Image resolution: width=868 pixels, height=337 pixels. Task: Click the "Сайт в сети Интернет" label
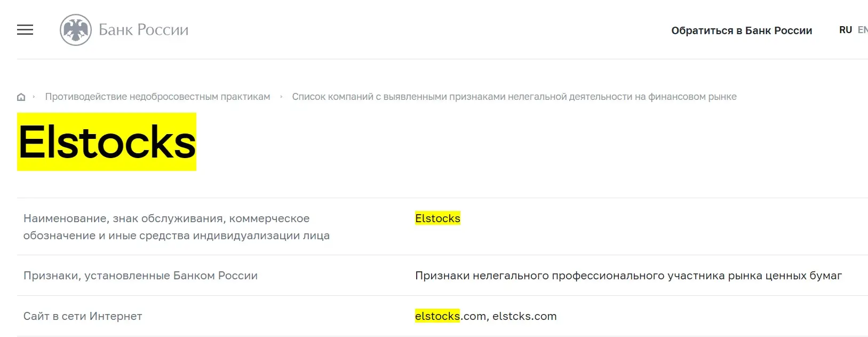82,316
